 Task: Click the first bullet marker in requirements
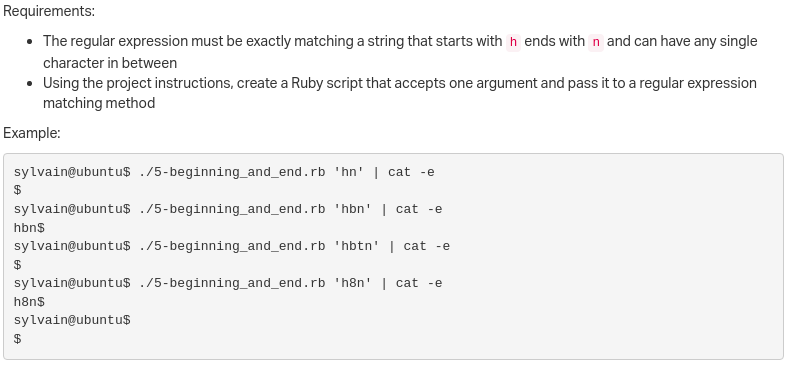(x=30, y=41)
